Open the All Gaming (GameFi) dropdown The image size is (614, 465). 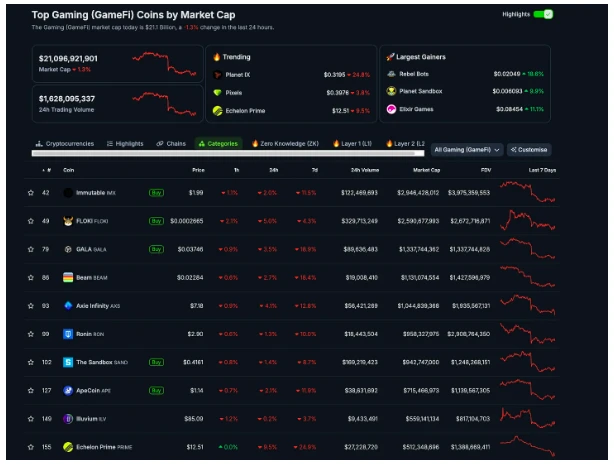pyautogui.click(x=467, y=150)
